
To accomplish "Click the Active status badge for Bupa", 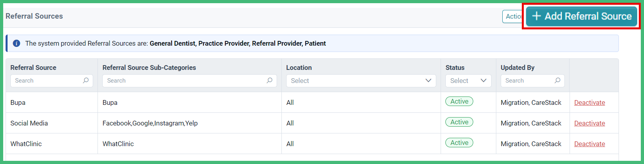I will [459, 102].
